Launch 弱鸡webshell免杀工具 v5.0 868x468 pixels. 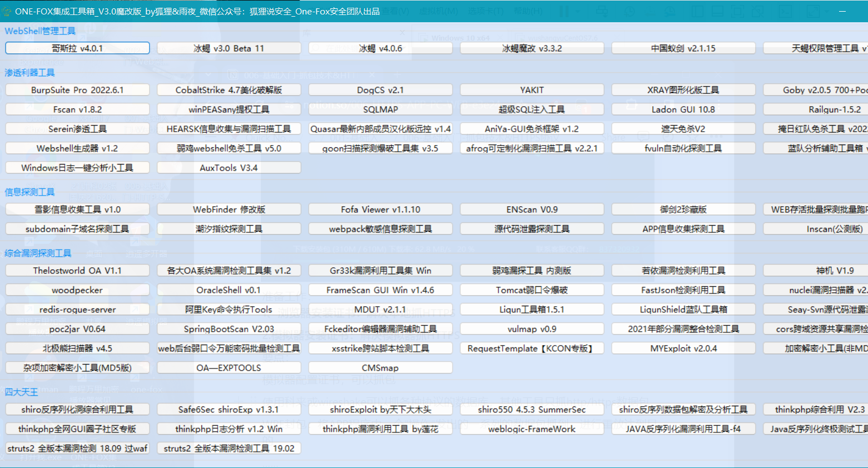(x=229, y=148)
